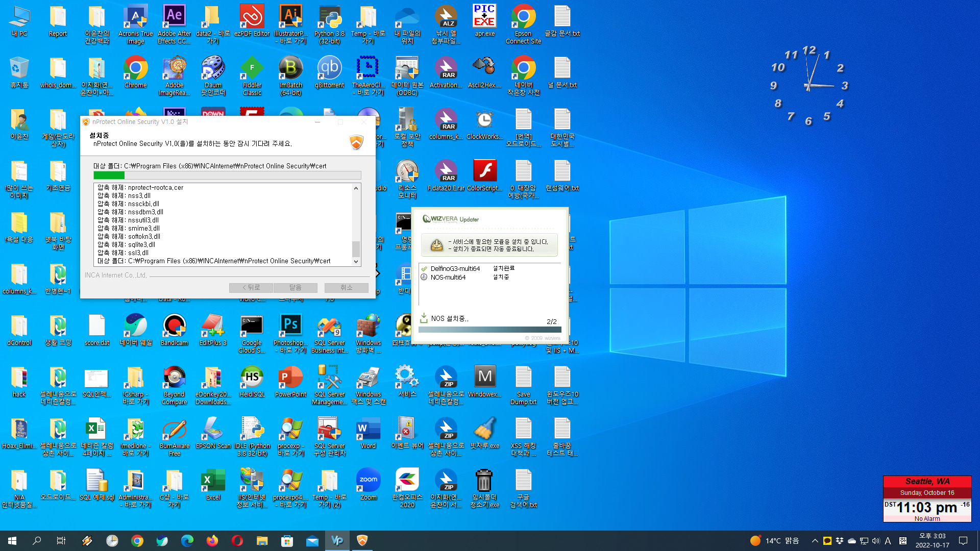Image resolution: width=980 pixels, height=551 pixels.
Task: Click scroll down arrow in install log
Action: pos(356,262)
